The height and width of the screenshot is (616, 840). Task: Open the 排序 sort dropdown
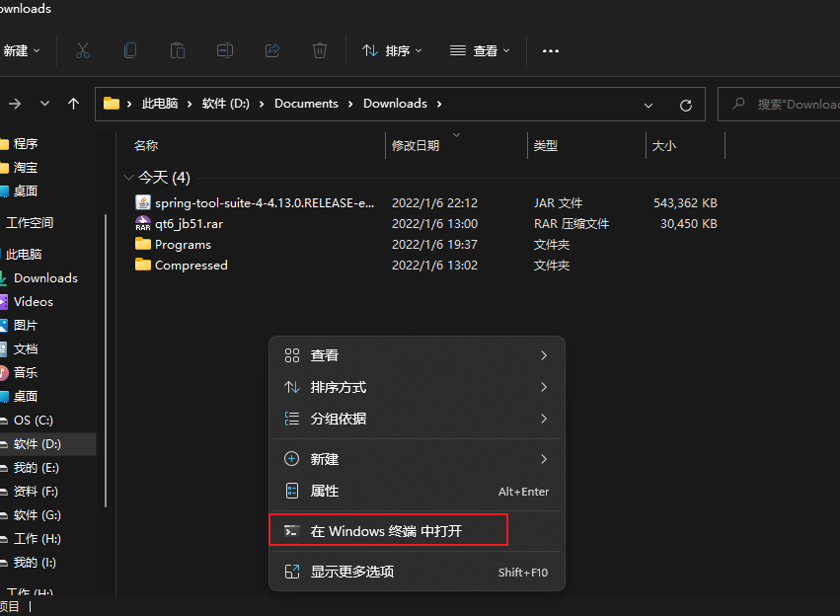392,50
